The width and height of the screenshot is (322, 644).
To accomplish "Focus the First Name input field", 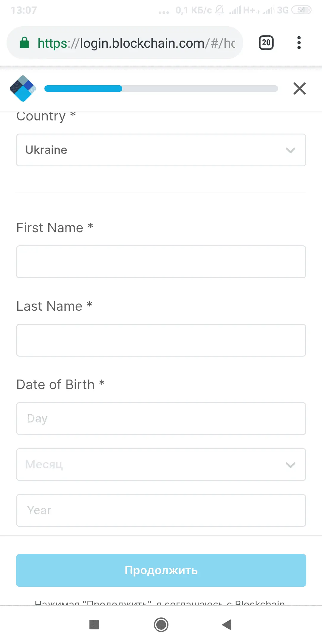I will [x=161, y=262].
